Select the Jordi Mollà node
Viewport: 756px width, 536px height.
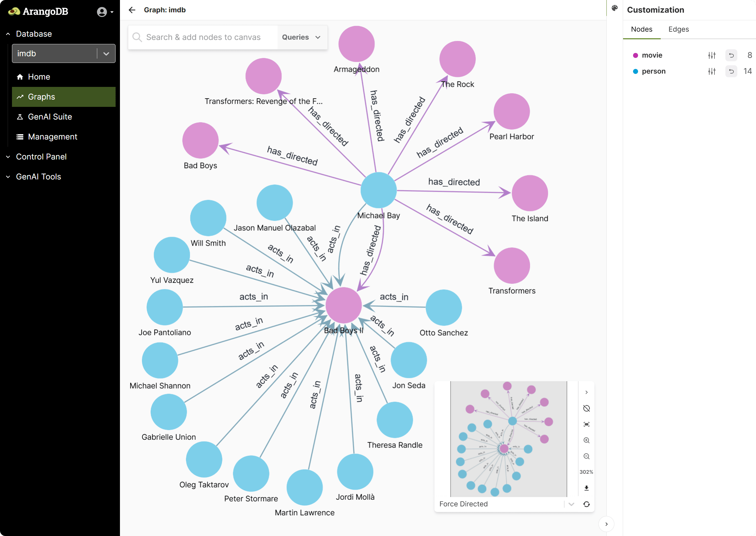pos(355,471)
